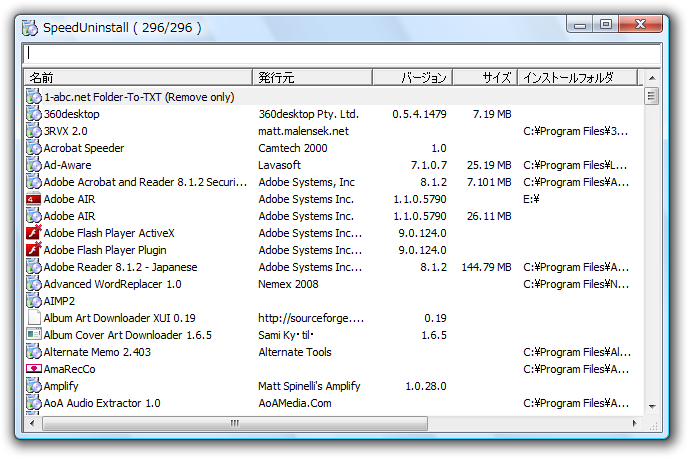
Task: Click the Adobe Flash Player ActiveX icon
Action: pyautogui.click(x=34, y=233)
